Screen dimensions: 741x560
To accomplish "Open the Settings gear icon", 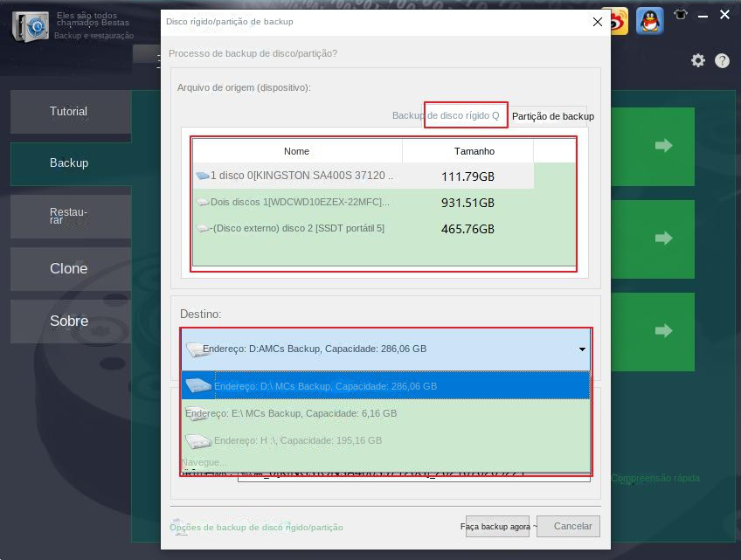I will tap(697, 60).
